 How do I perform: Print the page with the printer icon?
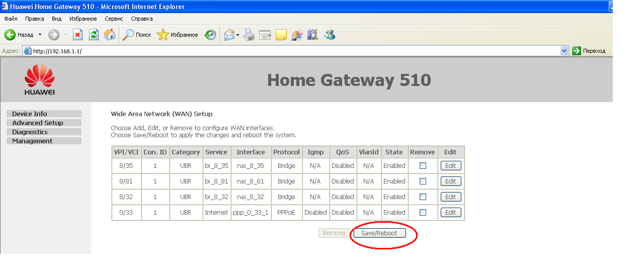[x=249, y=35]
